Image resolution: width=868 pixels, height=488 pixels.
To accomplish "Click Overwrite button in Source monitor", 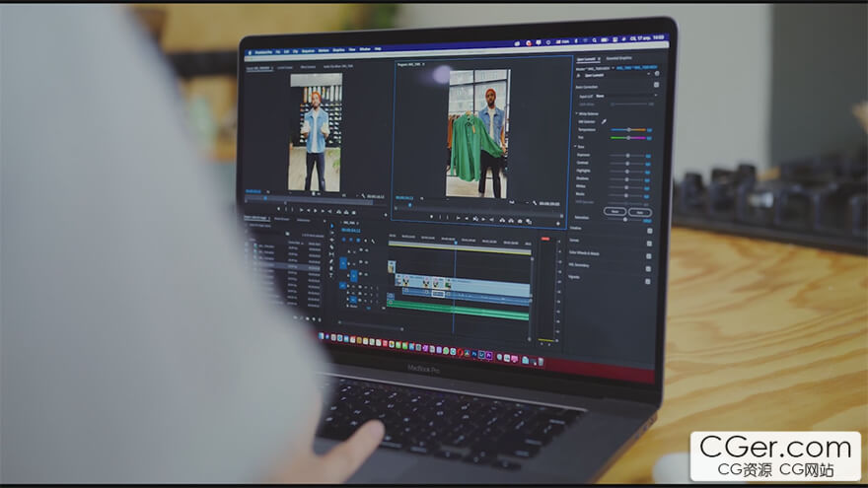I will click(x=346, y=212).
